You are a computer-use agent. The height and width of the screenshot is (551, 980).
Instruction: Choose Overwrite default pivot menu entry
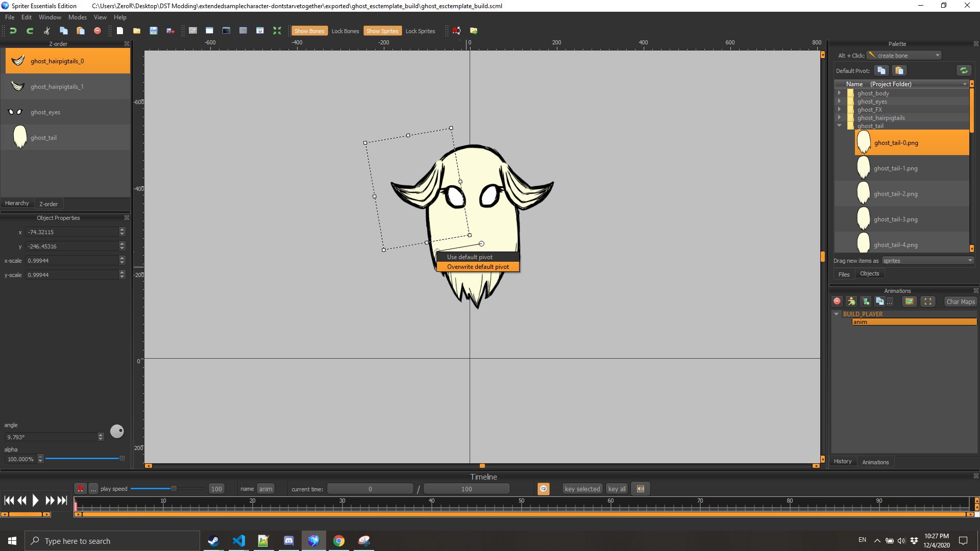478,267
